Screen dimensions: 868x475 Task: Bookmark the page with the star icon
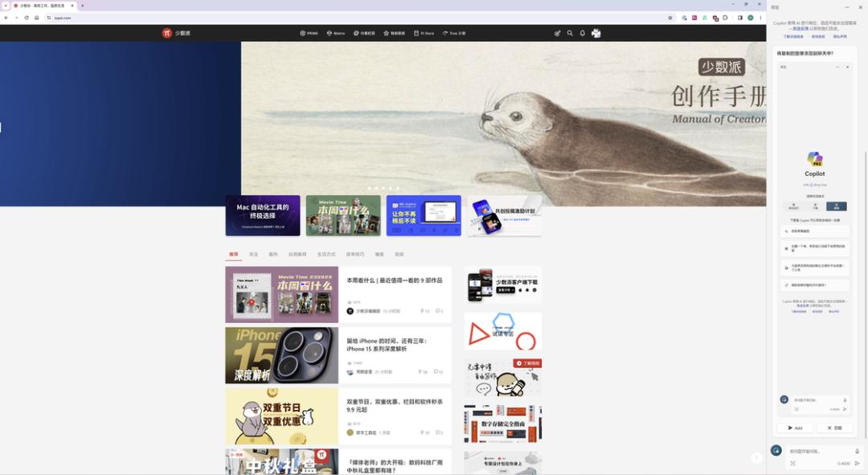click(x=669, y=18)
